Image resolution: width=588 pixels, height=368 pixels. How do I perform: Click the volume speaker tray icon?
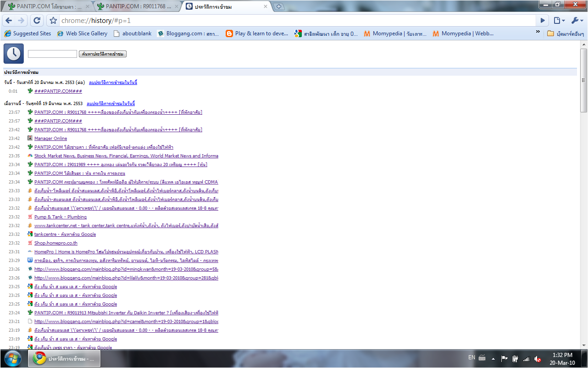point(538,358)
